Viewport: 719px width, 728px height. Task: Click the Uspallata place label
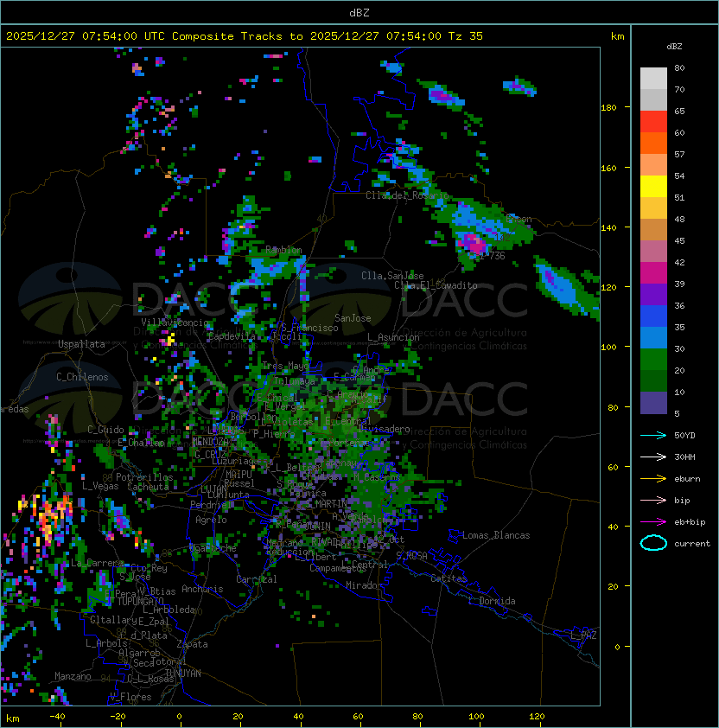[x=81, y=344]
